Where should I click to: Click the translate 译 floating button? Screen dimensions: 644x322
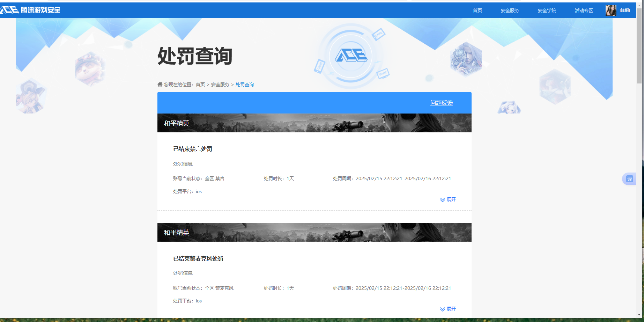click(x=629, y=179)
